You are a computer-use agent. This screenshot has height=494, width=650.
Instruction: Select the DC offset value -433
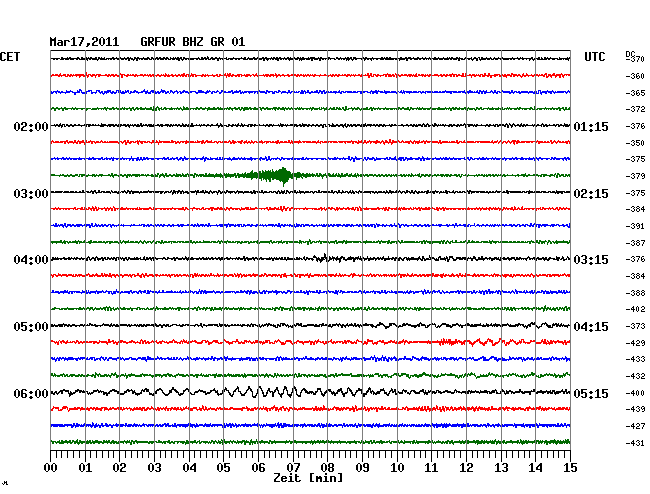[x=635, y=359]
